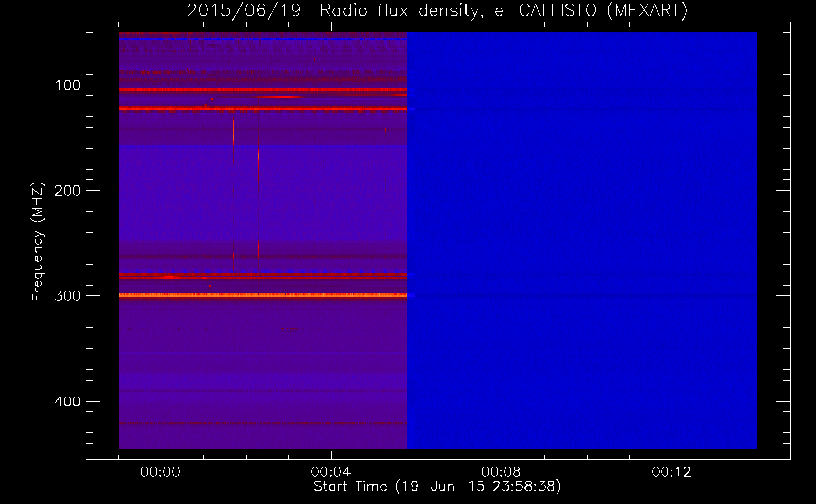Click the 400 frequency tick label
816x504 pixels.
click(68, 401)
